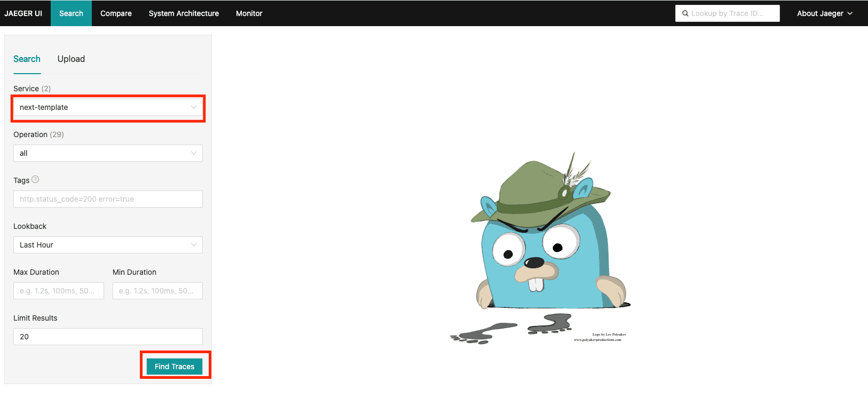Open the Lookback dropdown set to Last Hour
Screen dimensions: 868x406
pos(108,245)
